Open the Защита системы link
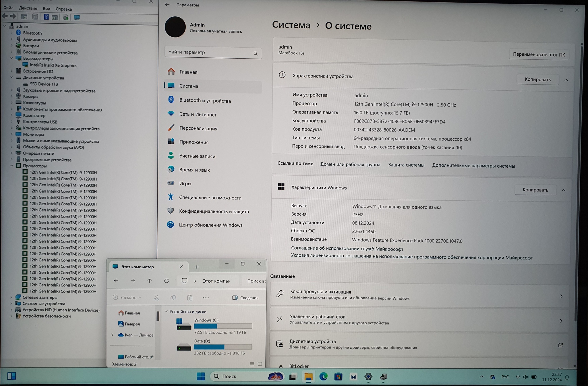This screenshot has height=386, width=588. [x=406, y=165]
